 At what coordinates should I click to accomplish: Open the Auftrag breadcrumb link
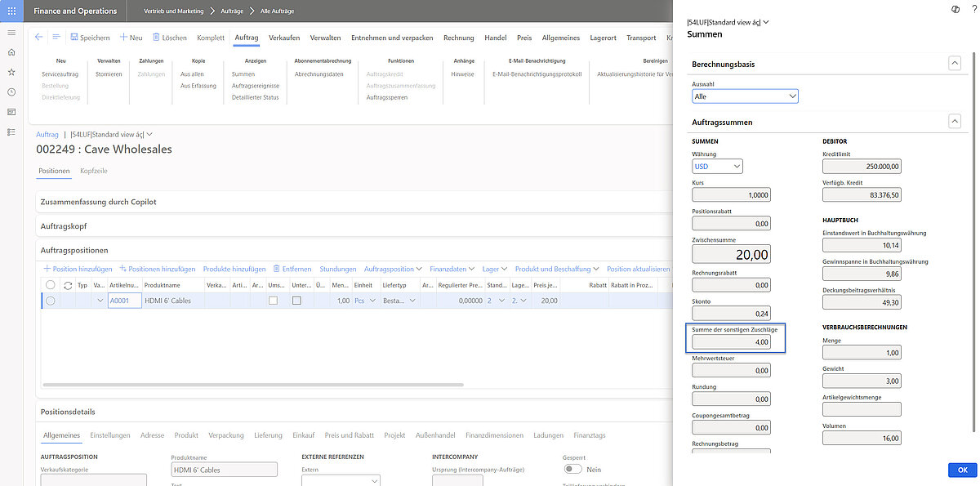pos(47,134)
